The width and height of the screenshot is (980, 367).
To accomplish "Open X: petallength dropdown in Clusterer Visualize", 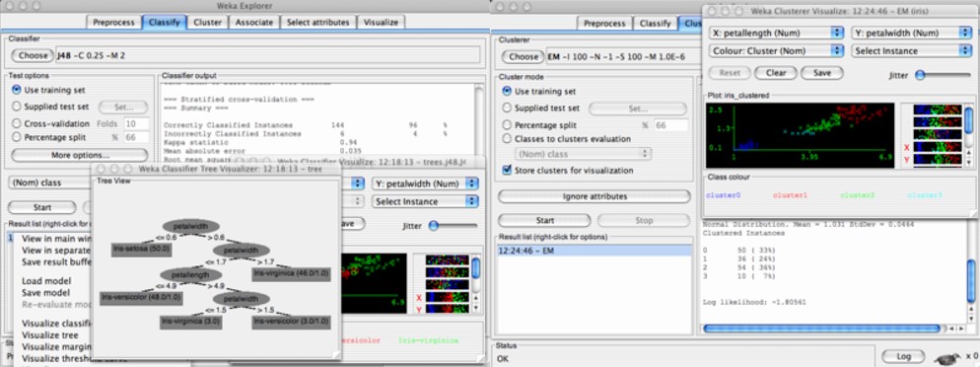I will (x=777, y=33).
